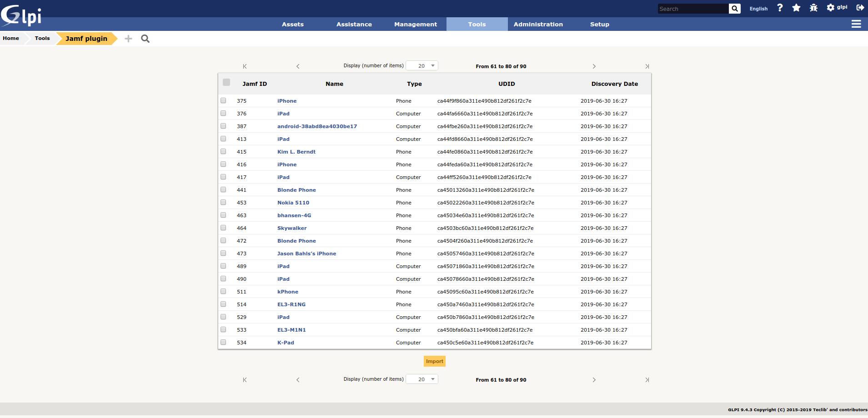This screenshot has width=868, height=418.
Task: Check the row for android-38abd8ea4030be17
Action: 223,126
